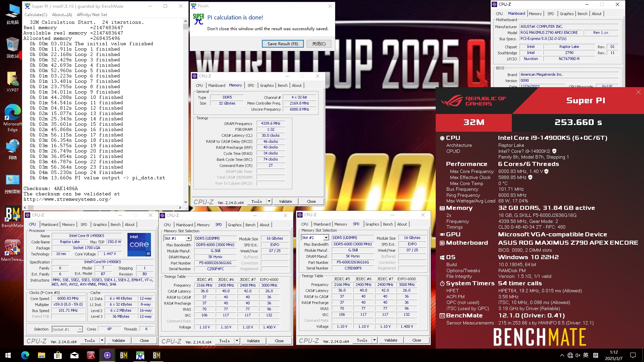Open Microsoft Store from the taskbar
644x362 pixels.
[58, 355]
